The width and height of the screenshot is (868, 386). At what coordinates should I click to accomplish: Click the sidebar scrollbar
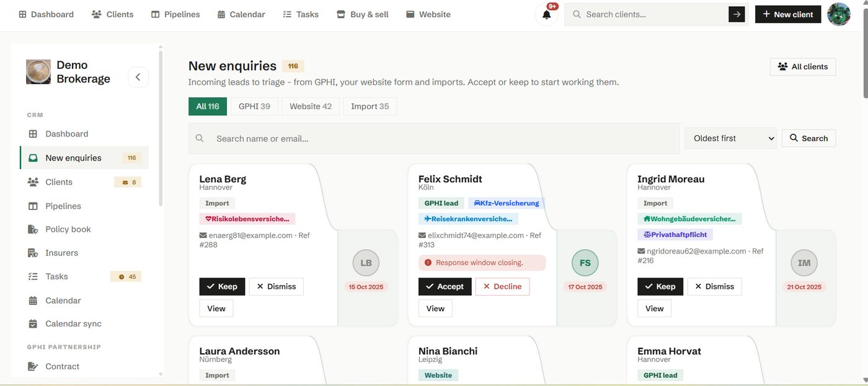161,127
